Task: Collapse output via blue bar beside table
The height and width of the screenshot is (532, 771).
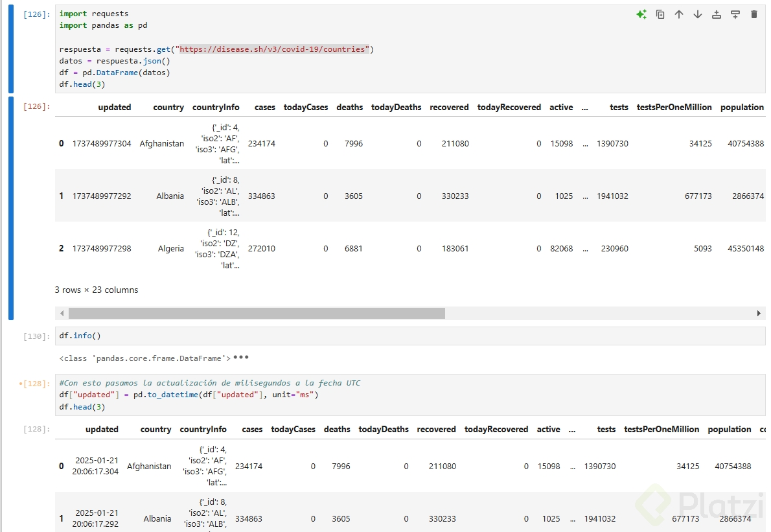Action: pos(11,207)
